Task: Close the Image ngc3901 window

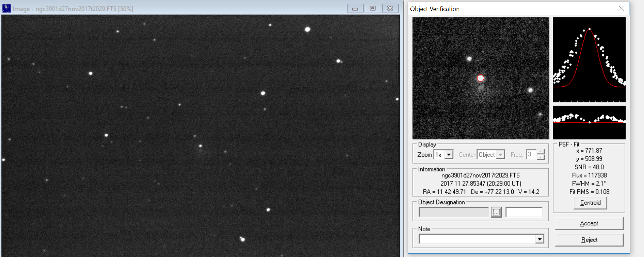Action: [x=390, y=8]
